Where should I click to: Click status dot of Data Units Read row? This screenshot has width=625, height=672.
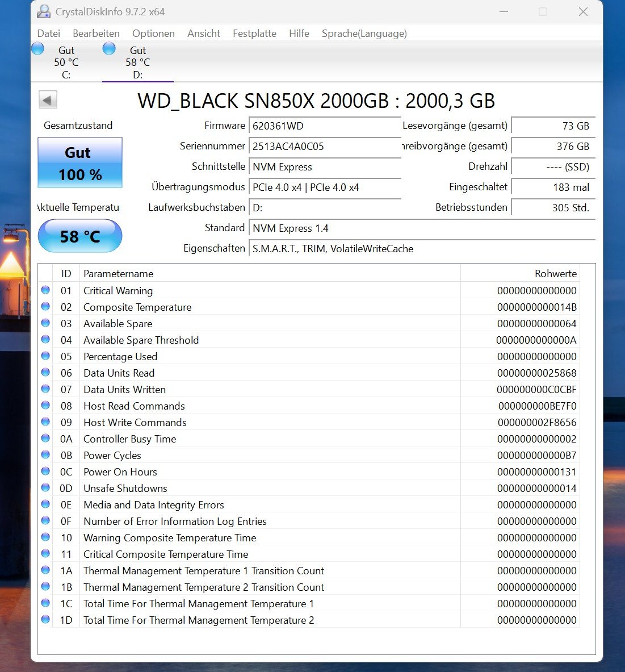pos(45,373)
